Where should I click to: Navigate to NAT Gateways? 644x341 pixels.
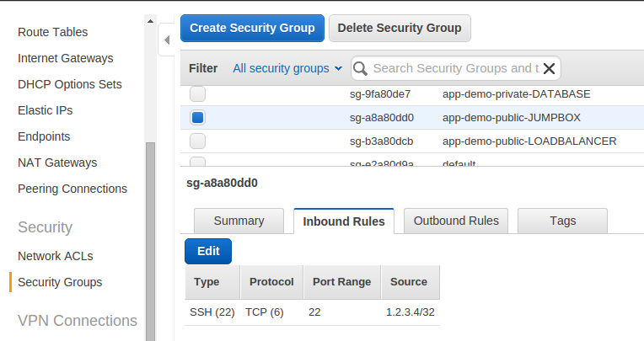click(57, 163)
